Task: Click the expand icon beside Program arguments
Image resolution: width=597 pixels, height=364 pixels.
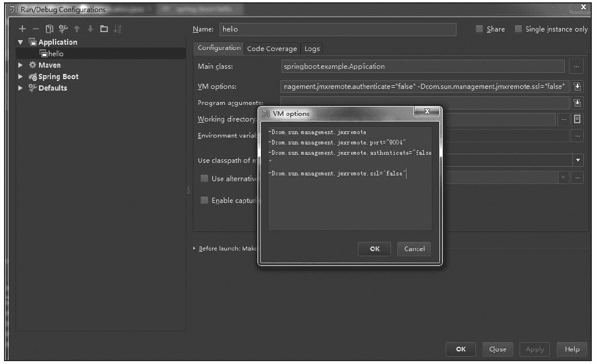Action: [578, 103]
